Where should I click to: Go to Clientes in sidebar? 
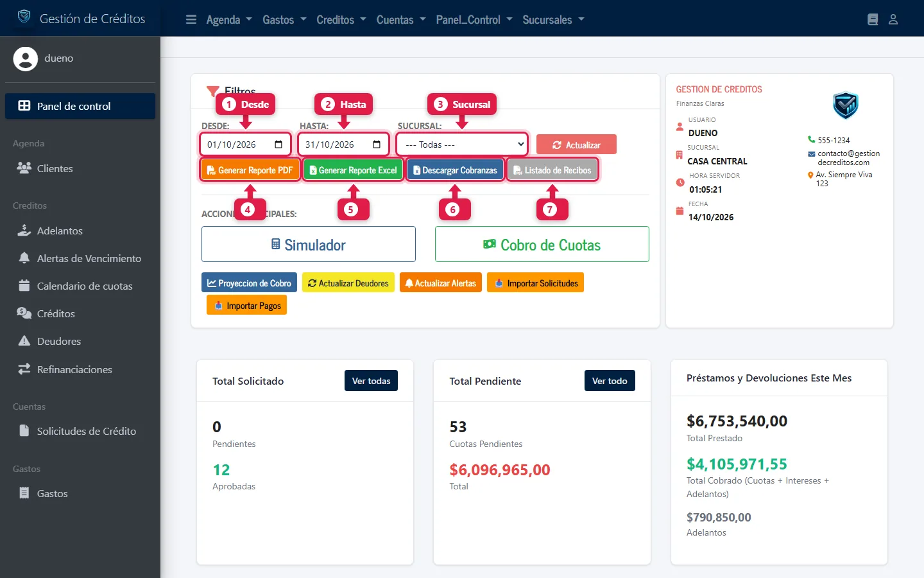click(80, 168)
